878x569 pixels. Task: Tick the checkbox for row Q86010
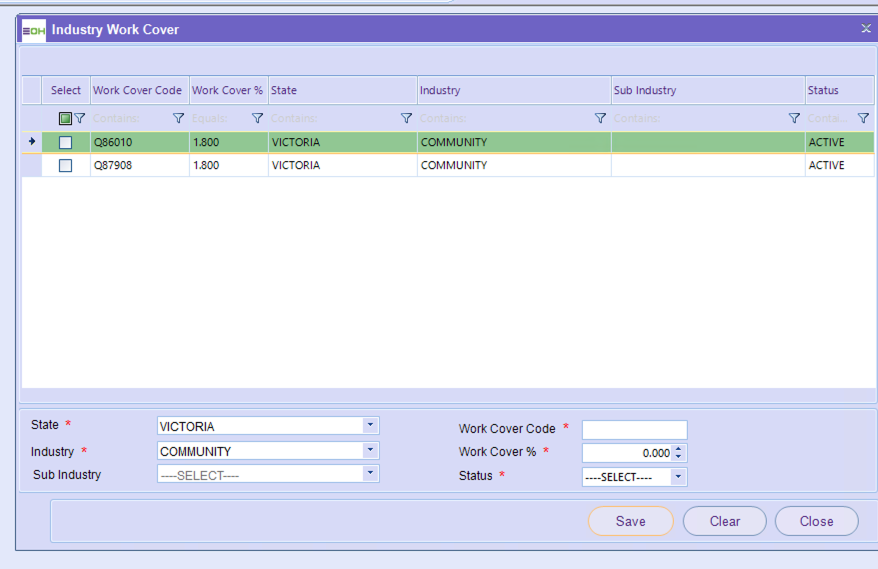(x=66, y=143)
